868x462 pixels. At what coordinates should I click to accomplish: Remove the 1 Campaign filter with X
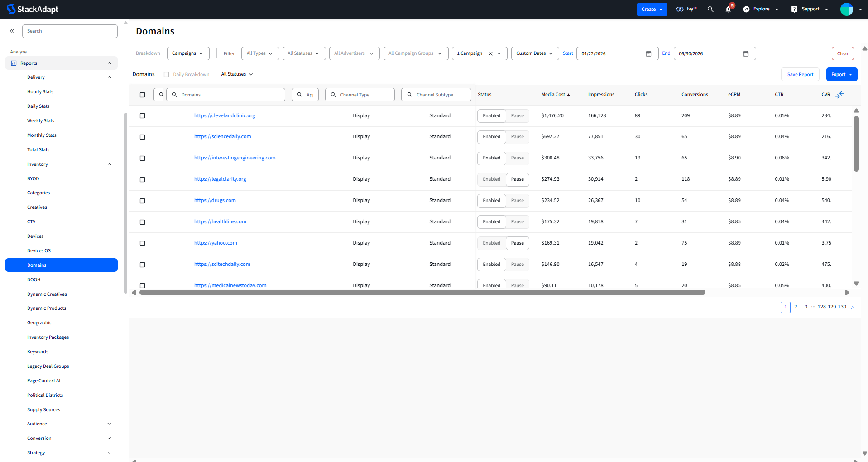point(490,53)
